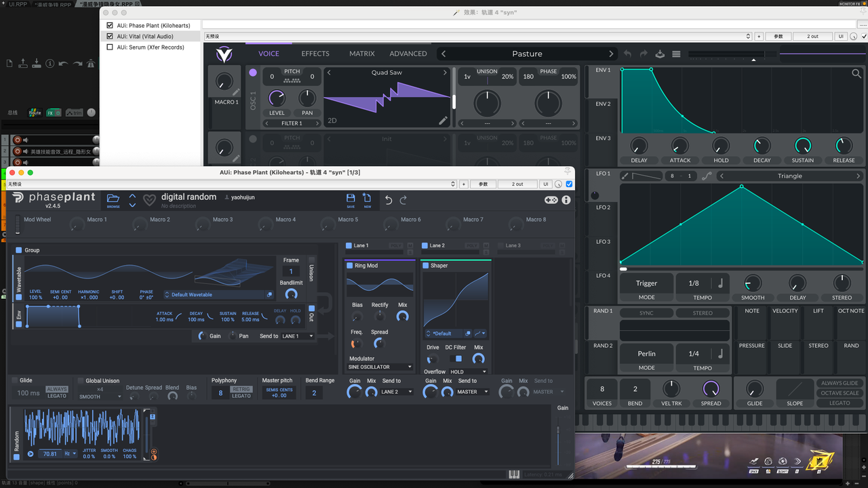This screenshot has width=868, height=488.
Task: Click the Phase Plant RETRIG button
Action: 241,389
